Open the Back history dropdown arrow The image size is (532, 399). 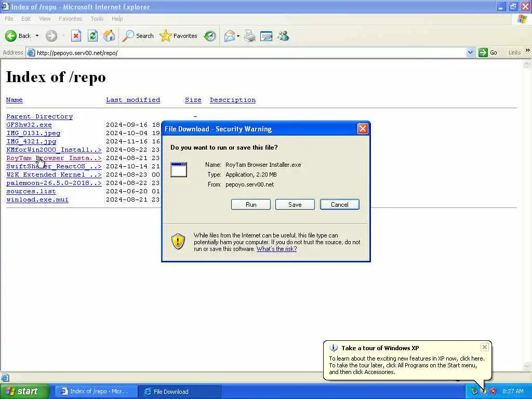37,36
